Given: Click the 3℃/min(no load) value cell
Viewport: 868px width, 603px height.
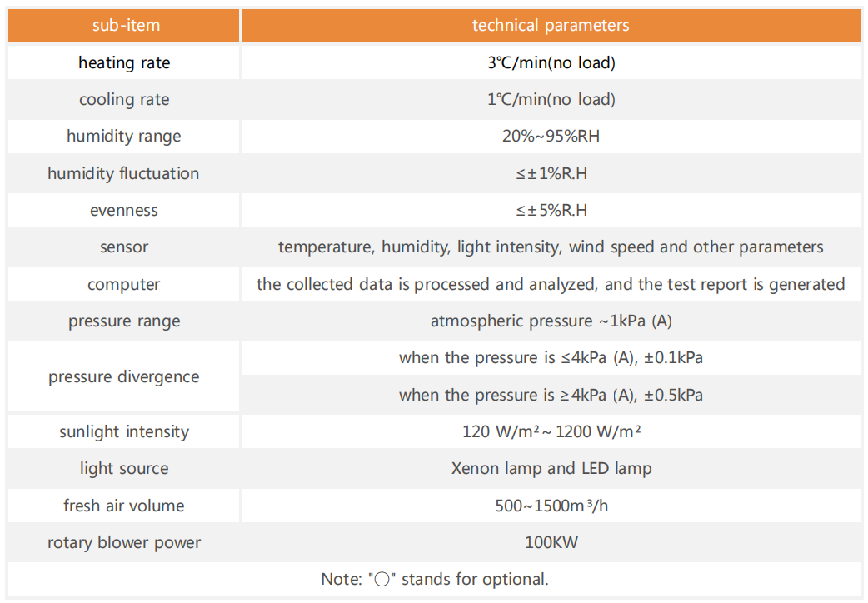Looking at the screenshot, I should point(551,62).
